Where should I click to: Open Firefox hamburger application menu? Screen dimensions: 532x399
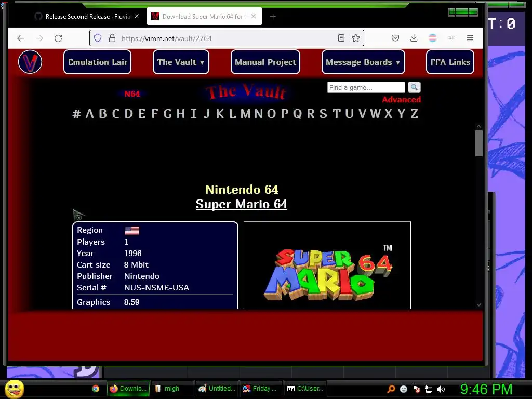(x=470, y=38)
